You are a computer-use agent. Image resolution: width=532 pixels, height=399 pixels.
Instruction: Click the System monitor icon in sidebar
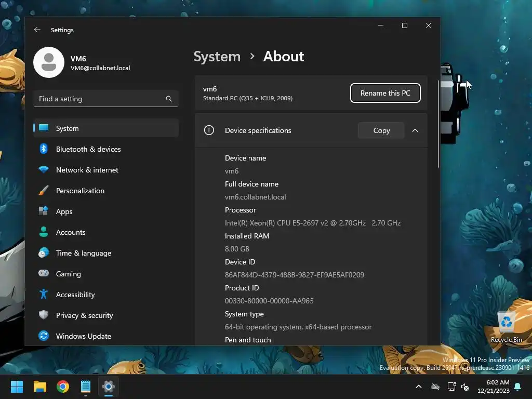click(x=44, y=128)
